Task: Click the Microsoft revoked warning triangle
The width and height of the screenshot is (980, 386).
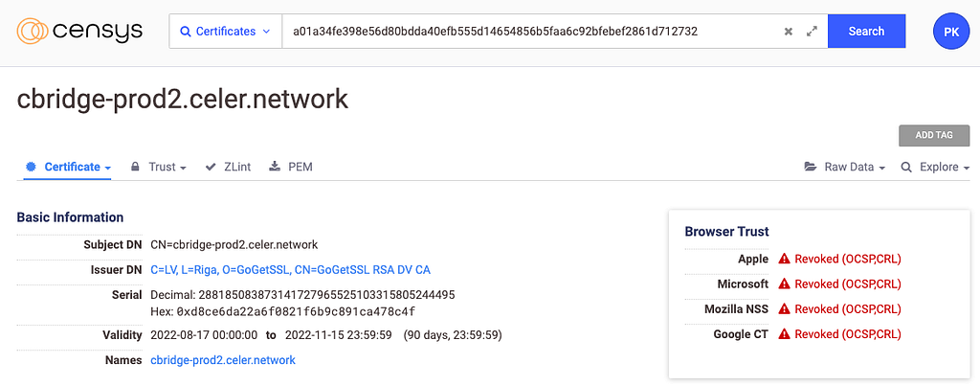Action: pos(785,284)
